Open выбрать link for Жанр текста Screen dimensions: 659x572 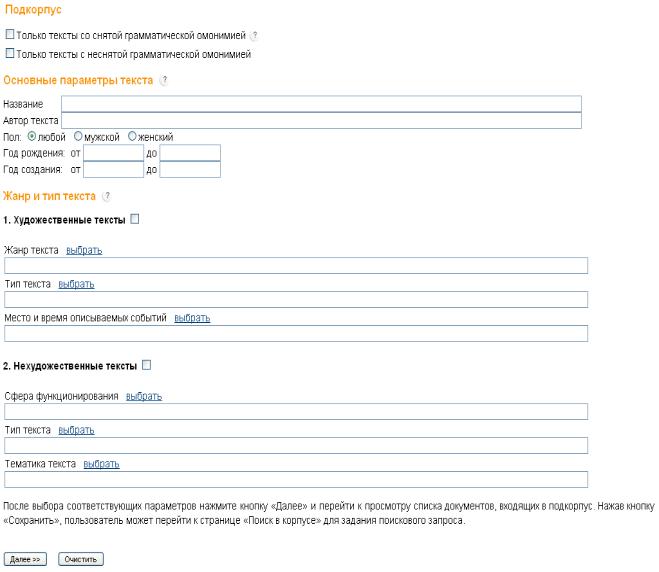[84, 250]
